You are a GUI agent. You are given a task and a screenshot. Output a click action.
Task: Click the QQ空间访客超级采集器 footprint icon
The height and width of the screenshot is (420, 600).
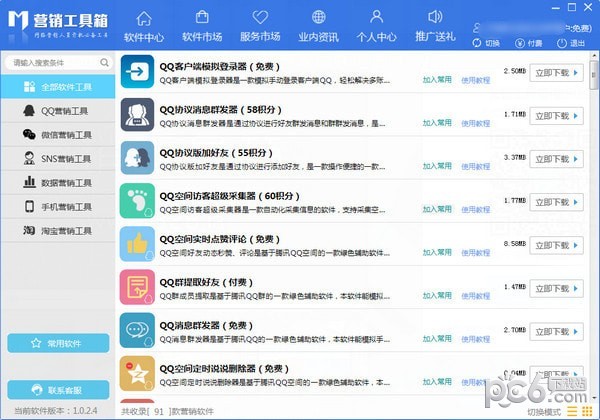pyautogui.click(x=137, y=201)
